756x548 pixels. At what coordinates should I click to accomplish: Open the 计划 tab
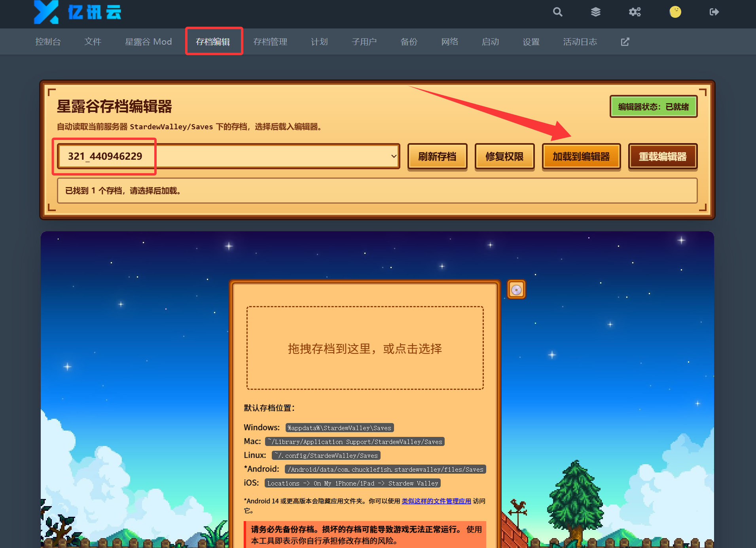point(319,42)
